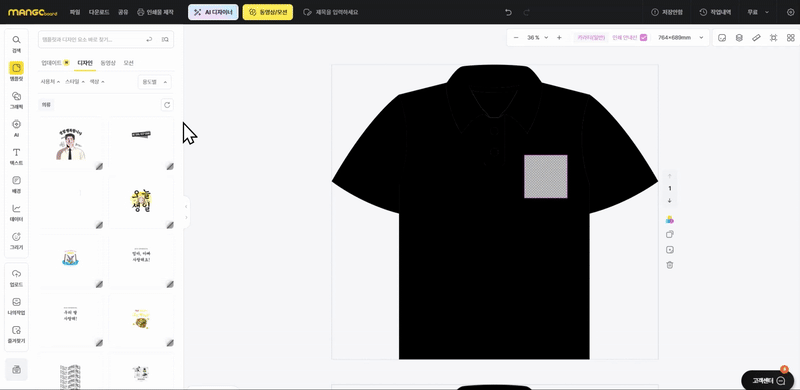Expand the 색상 filter
The width and height of the screenshot is (800, 390).
[x=97, y=82]
